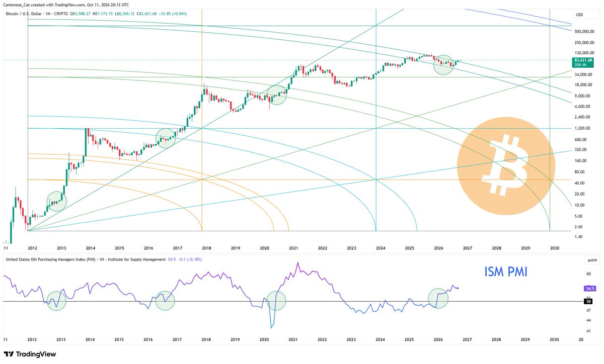Screen dimensions: 604x364
Task: Click 2014 on the Bitcoin pane time axis
Action: click(91, 248)
